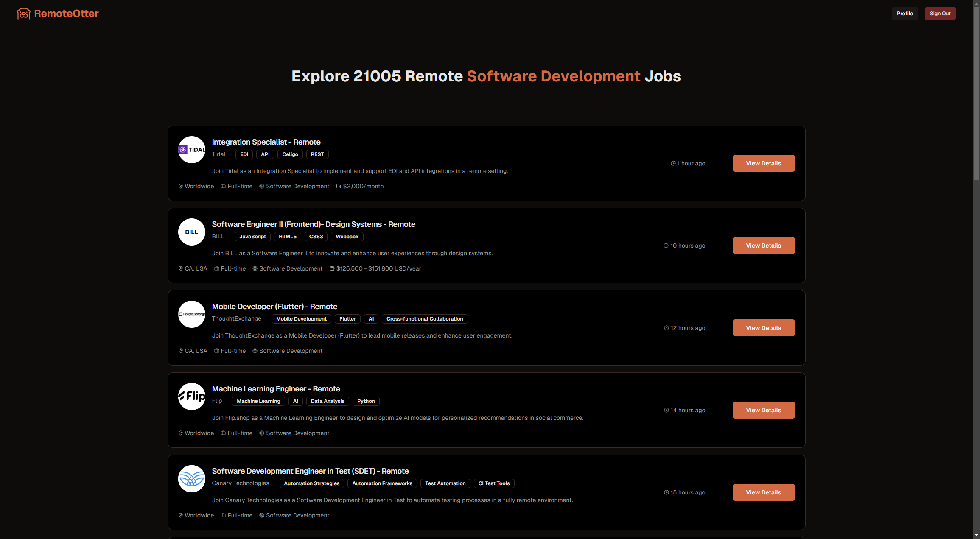Select the JavaScript skill tag
Viewport: 980px width, 539px height.
pos(252,237)
